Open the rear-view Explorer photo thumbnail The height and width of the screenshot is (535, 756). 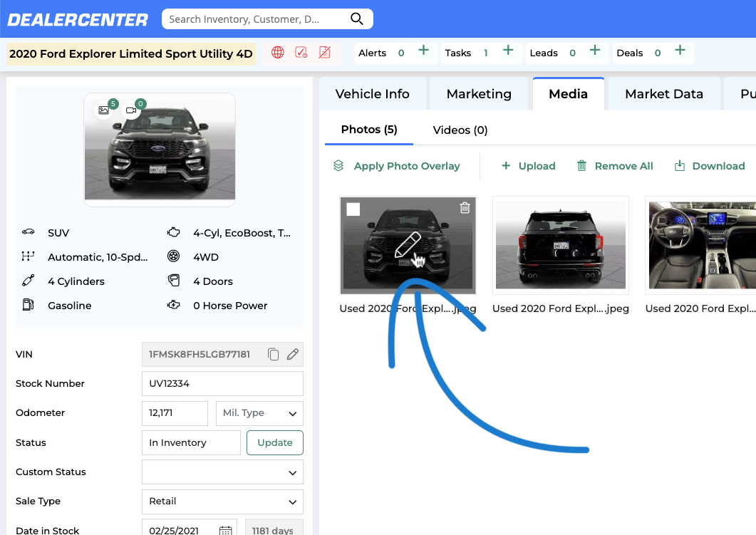[x=560, y=245]
